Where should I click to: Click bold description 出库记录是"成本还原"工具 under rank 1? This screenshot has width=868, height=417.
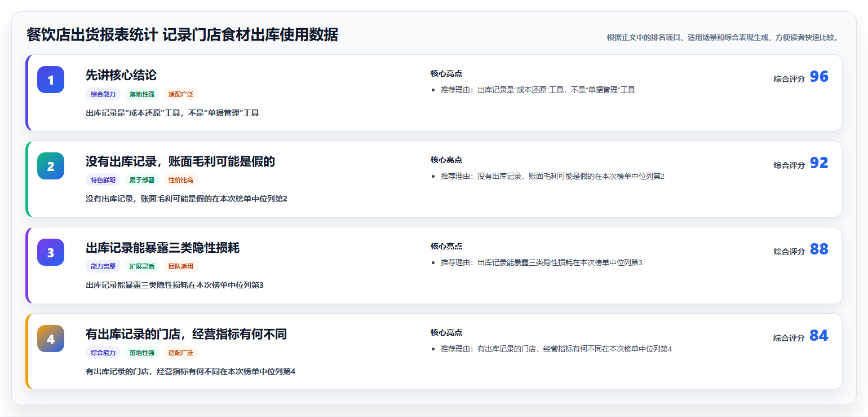point(172,113)
